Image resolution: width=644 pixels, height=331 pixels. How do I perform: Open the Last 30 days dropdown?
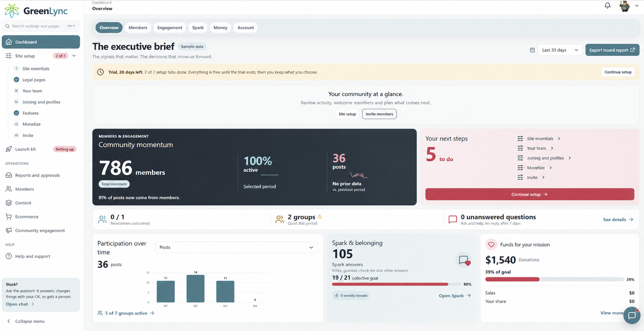560,50
